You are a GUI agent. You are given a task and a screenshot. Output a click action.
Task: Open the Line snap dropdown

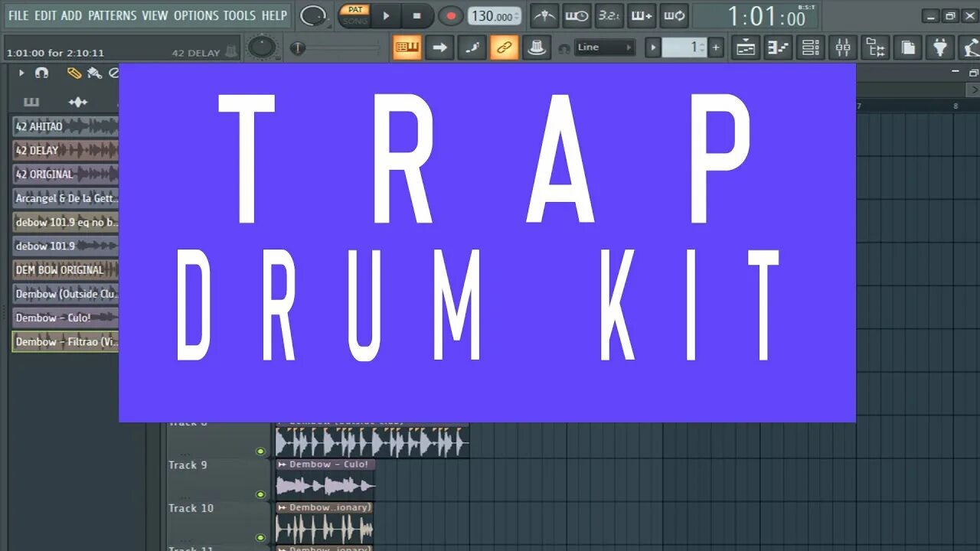pyautogui.click(x=605, y=47)
